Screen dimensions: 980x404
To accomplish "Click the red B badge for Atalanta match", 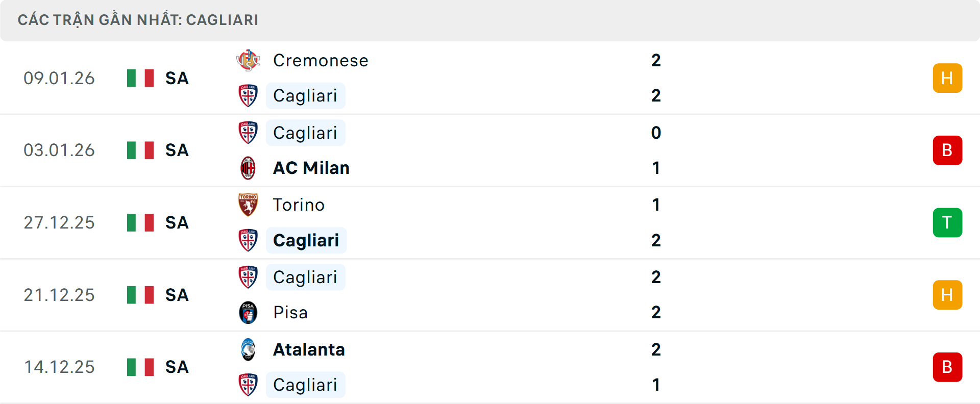I will 947,367.
